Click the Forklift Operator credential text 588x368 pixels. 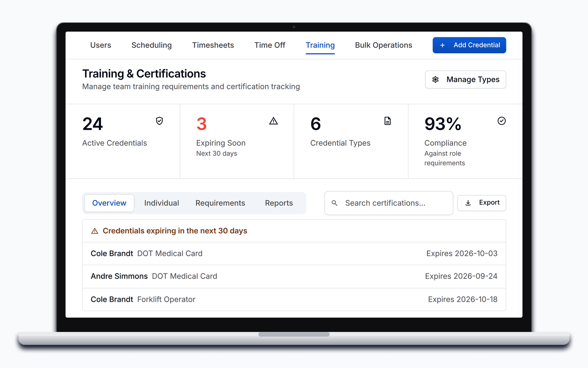(x=166, y=300)
